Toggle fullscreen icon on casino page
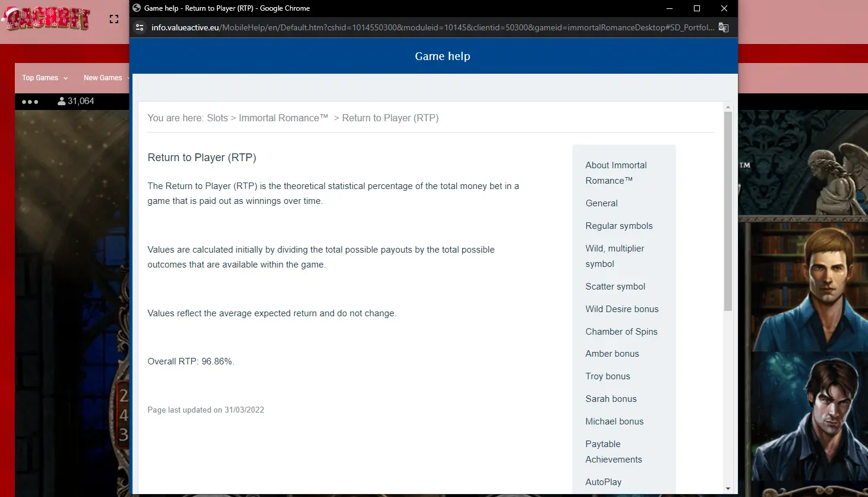Viewport: 868px width, 497px height. click(114, 19)
